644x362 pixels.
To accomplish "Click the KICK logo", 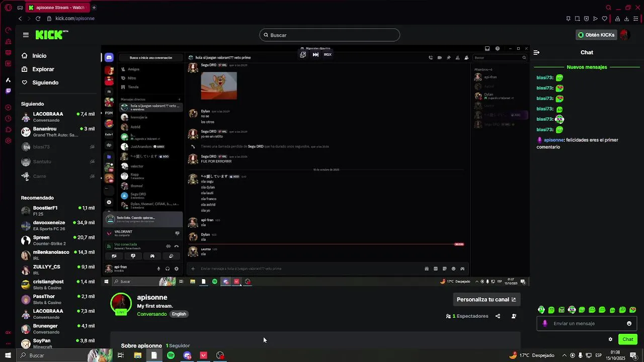I will (51, 35).
